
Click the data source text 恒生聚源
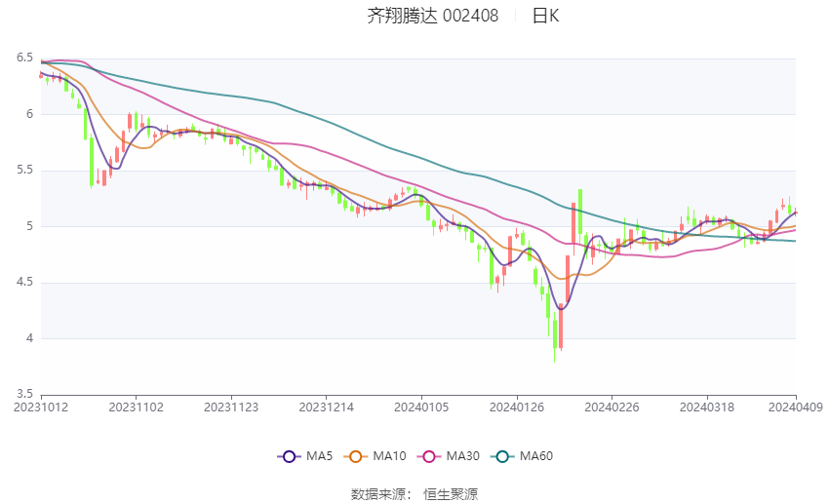[x=451, y=494]
